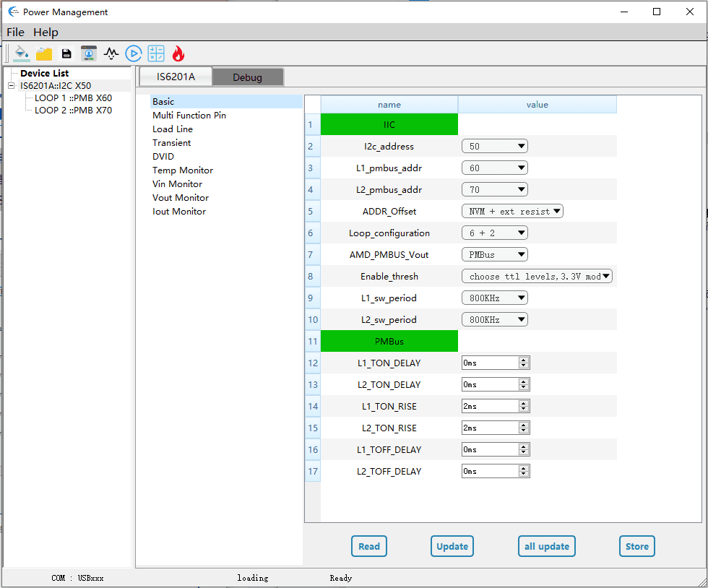
Task: Collapse the IS6201A::I2C X50 tree node
Action: click(x=11, y=86)
